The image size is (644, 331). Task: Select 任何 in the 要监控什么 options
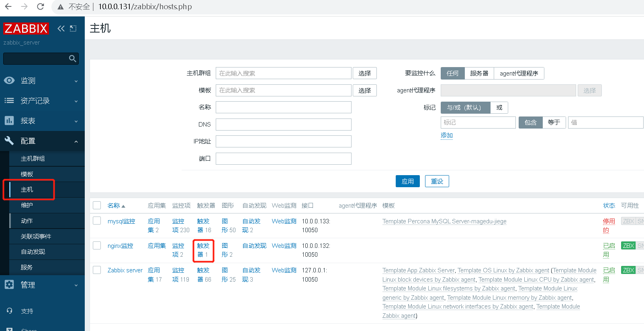(453, 73)
